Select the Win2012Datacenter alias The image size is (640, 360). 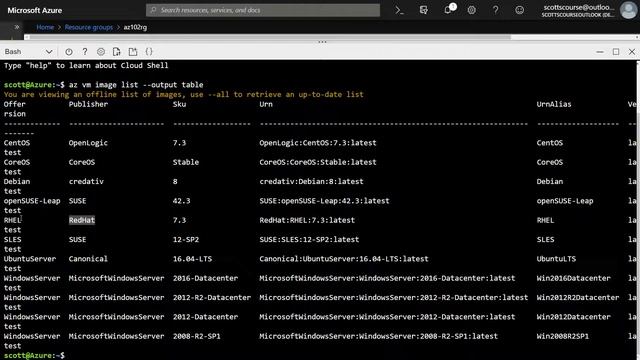coord(573,317)
